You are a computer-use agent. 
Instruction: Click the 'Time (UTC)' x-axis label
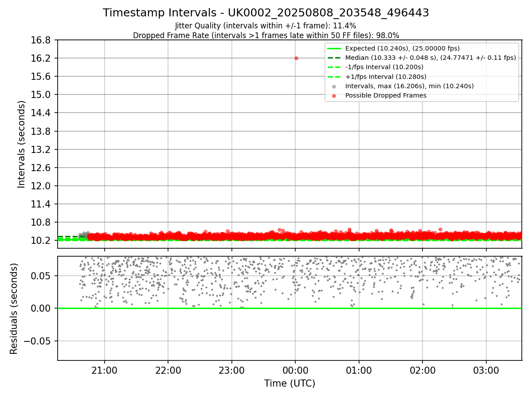coord(289,383)
